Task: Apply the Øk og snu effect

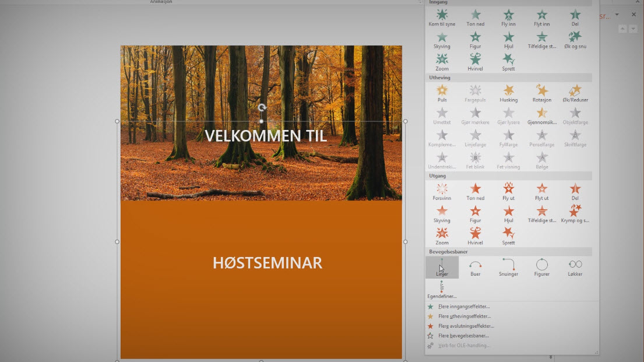Action: (x=575, y=40)
